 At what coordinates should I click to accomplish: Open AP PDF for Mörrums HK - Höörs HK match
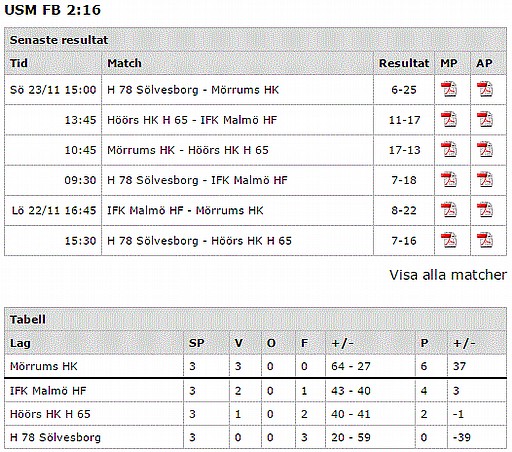click(485, 150)
